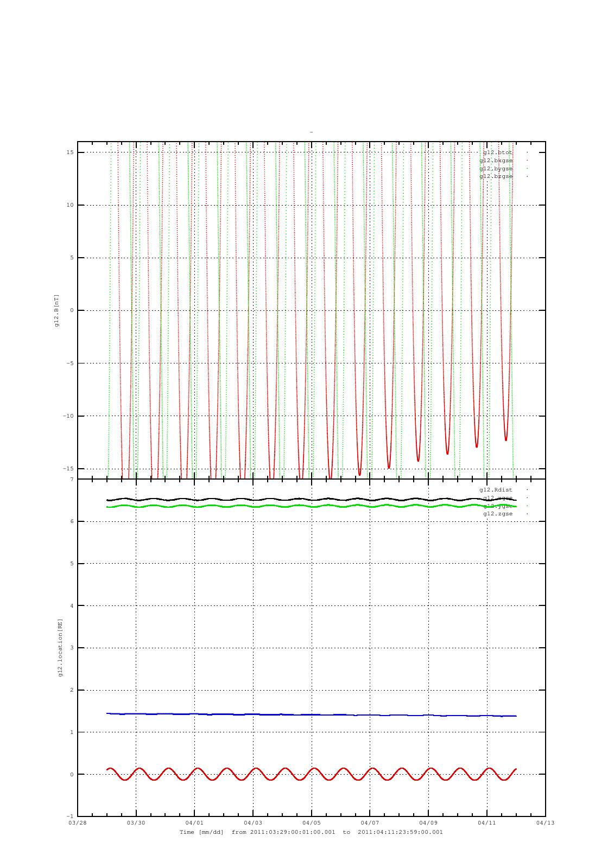Select the g12.bzgse legend label

click(x=496, y=176)
